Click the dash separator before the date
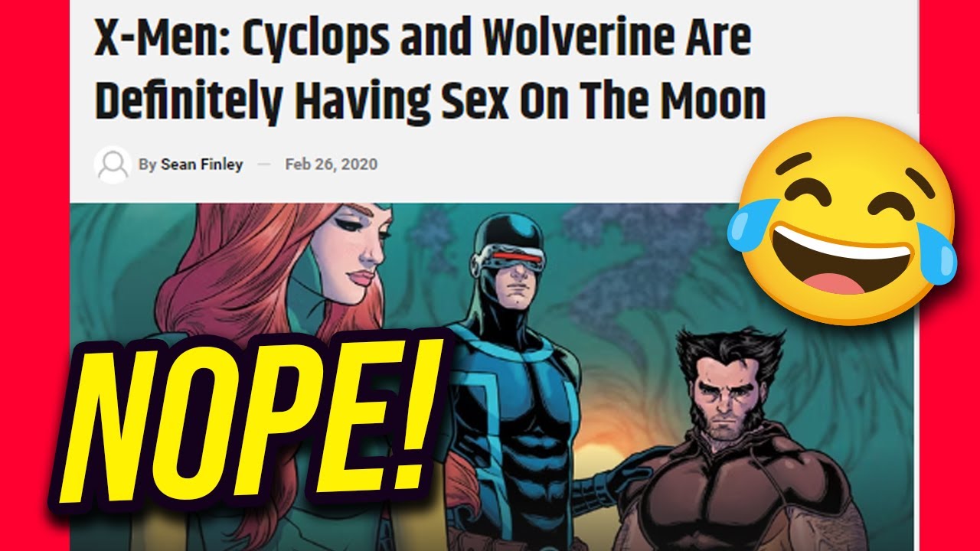 click(x=264, y=165)
